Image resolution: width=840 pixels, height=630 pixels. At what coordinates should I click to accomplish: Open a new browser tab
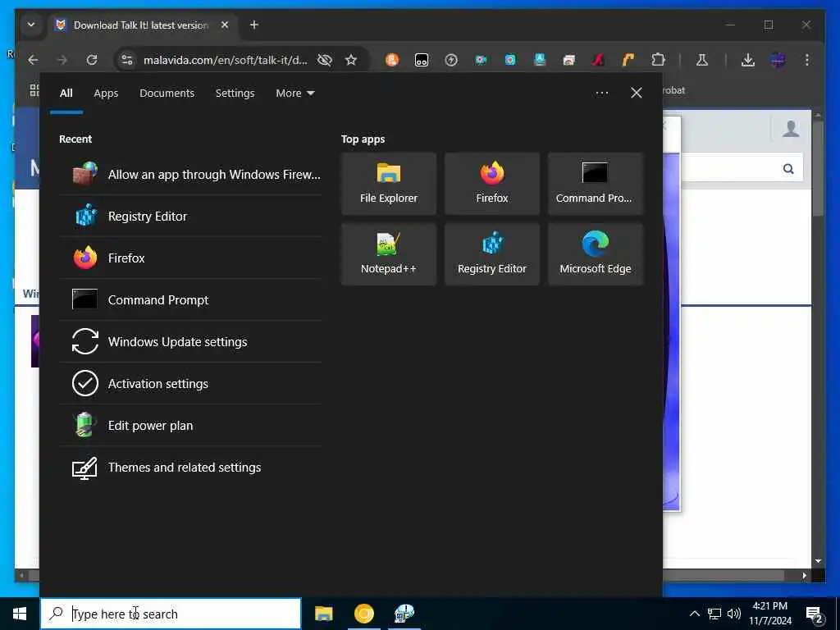(x=254, y=25)
